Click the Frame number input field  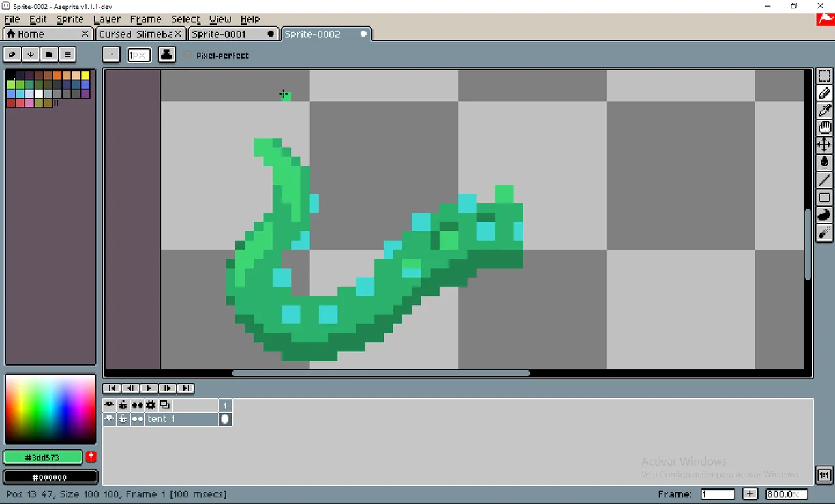pos(718,494)
